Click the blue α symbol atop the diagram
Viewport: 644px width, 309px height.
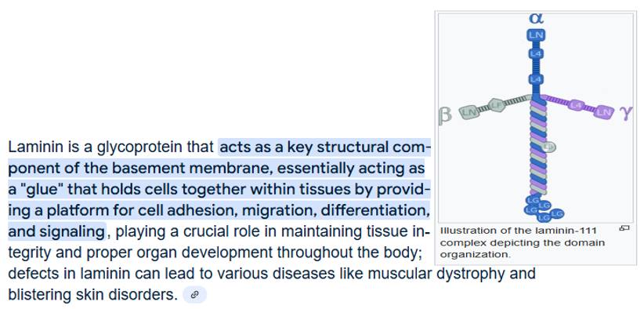537,19
